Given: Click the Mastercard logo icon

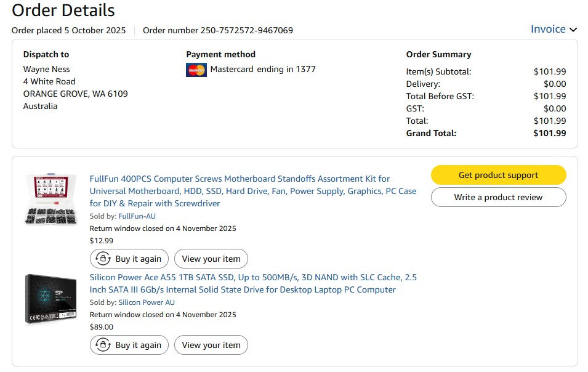Looking at the screenshot, I should coord(196,70).
